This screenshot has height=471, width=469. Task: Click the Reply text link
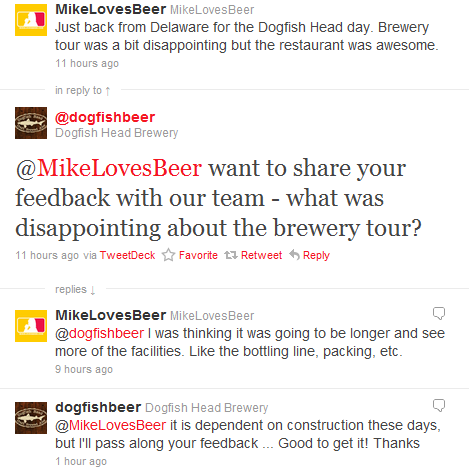pos(316,256)
